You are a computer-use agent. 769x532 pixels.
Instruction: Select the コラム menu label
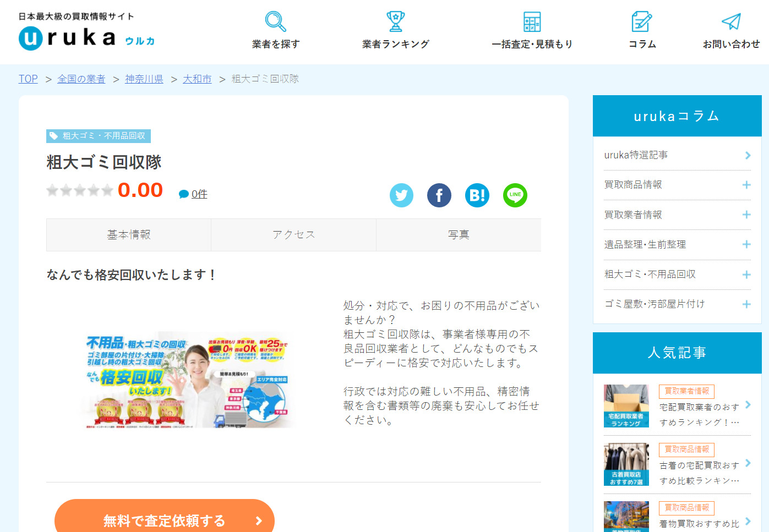(642, 44)
